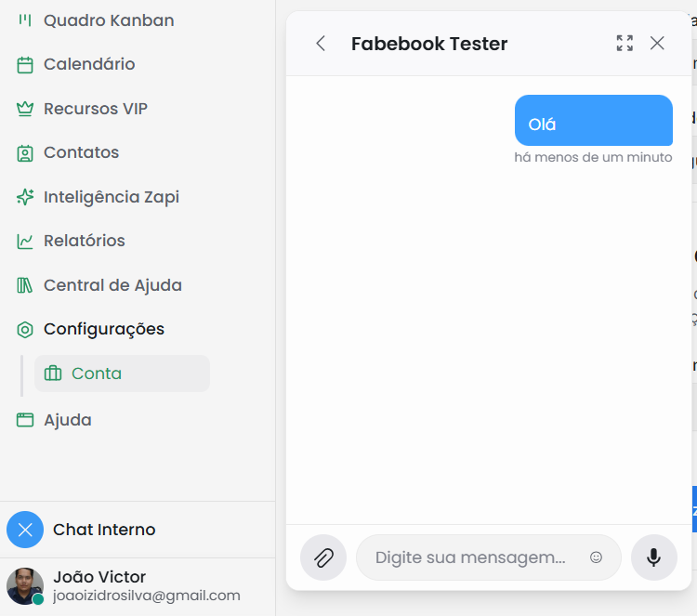Open the Contatos menu item
Image resolution: width=697 pixels, height=616 pixels.
81,152
